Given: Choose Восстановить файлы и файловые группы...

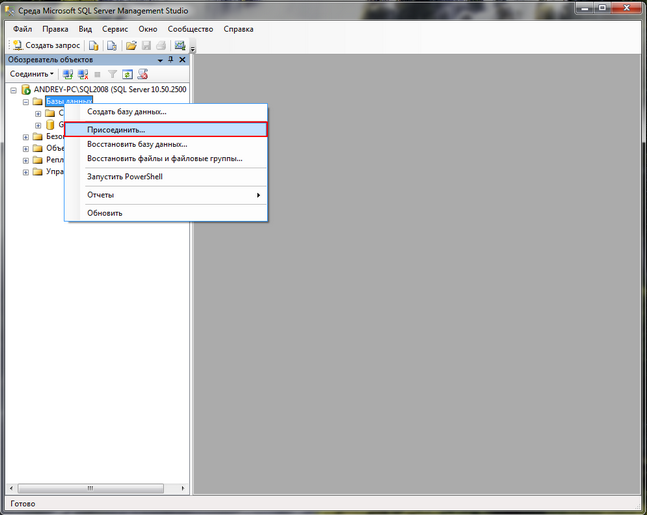Looking at the screenshot, I should click(166, 158).
